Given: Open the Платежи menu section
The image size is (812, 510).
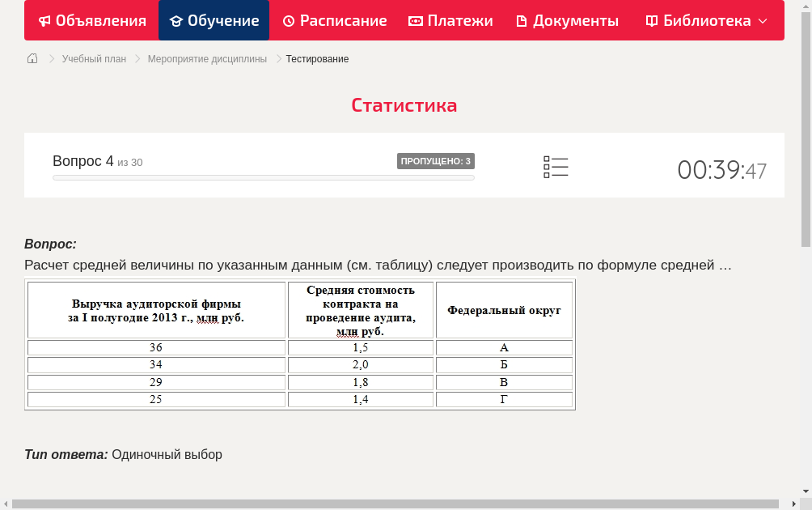Looking at the screenshot, I should 450,20.
